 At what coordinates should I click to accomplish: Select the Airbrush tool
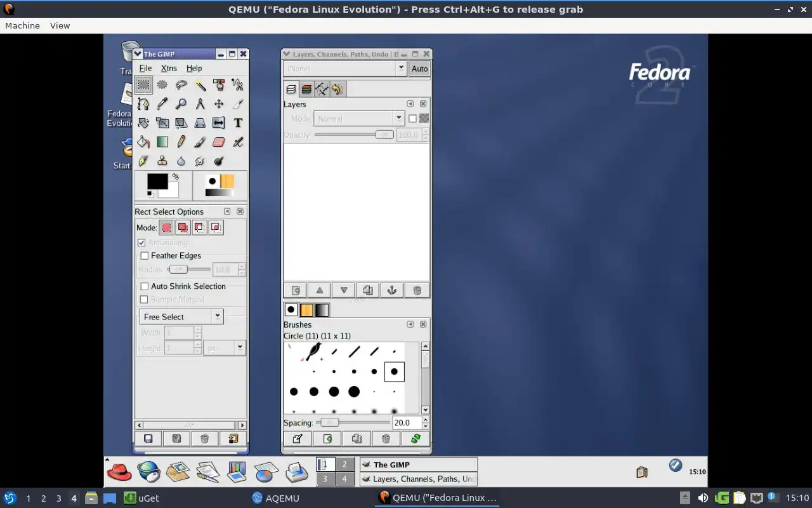[x=238, y=142]
